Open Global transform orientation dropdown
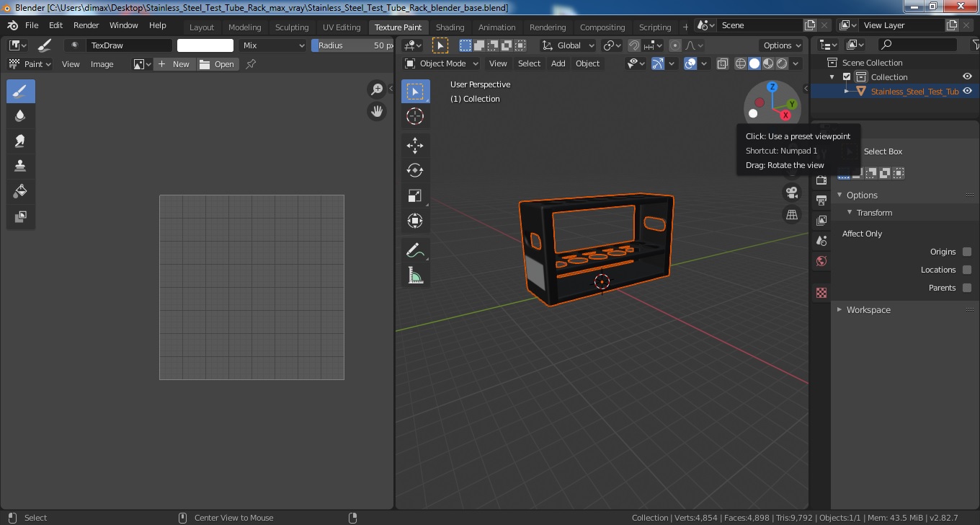Screen dimensions: 980x525 (x=569, y=45)
